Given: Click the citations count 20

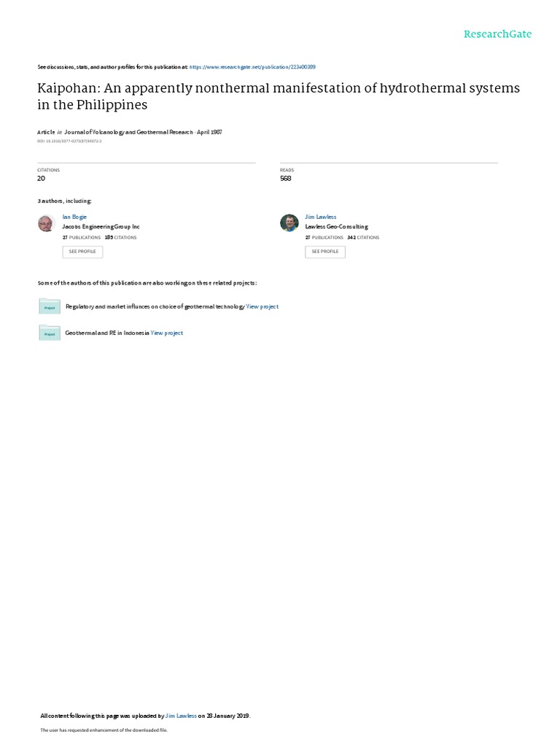Looking at the screenshot, I should pos(42,178).
